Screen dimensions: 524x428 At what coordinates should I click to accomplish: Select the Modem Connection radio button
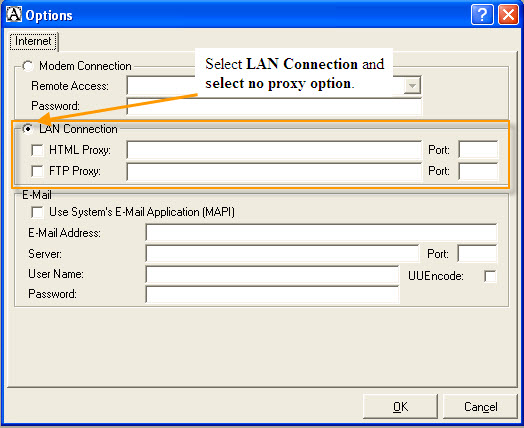coord(28,66)
